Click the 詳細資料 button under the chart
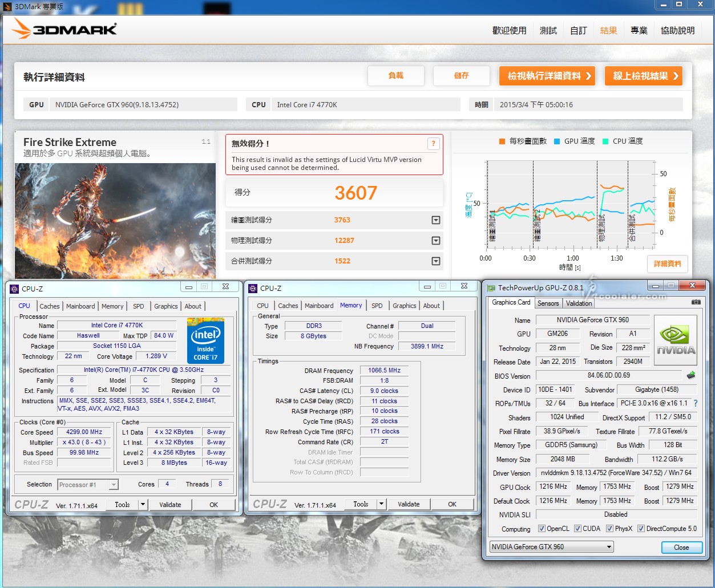This screenshot has width=715, height=588. [x=668, y=263]
